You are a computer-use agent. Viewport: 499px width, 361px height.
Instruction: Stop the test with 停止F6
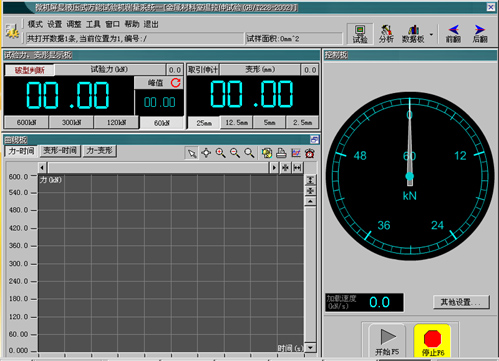(x=432, y=341)
